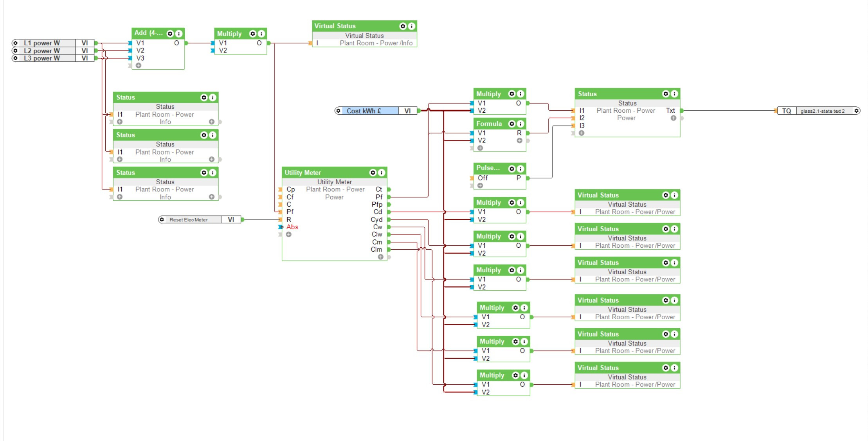Click info icon on Formula block
This screenshot has width=868, height=441.
[x=520, y=124]
